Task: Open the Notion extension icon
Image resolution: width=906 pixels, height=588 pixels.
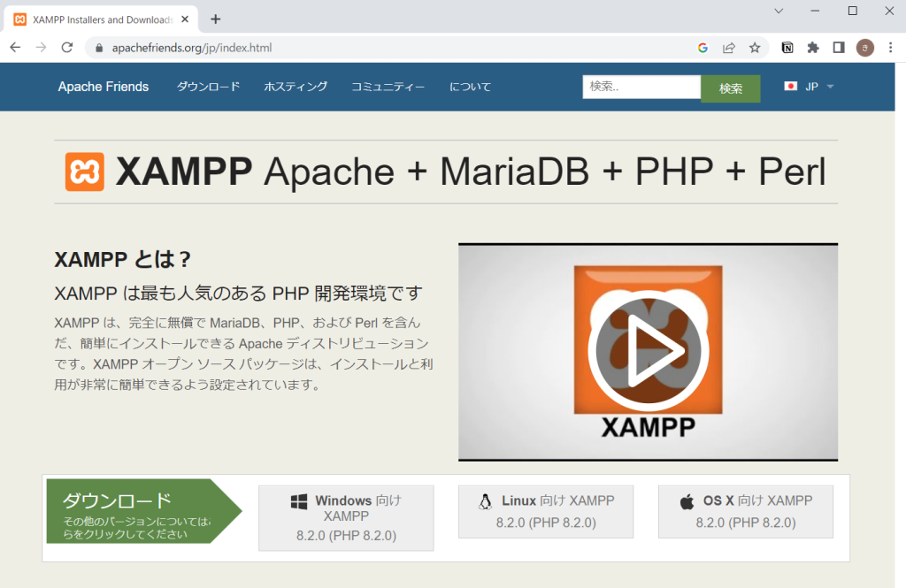Action: [x=787, y=48]
